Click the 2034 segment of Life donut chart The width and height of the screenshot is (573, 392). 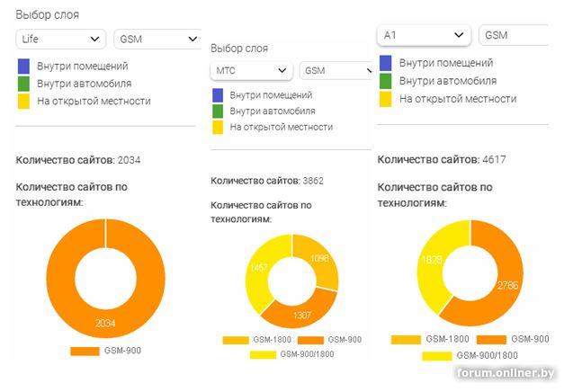(x=105, y=323)
